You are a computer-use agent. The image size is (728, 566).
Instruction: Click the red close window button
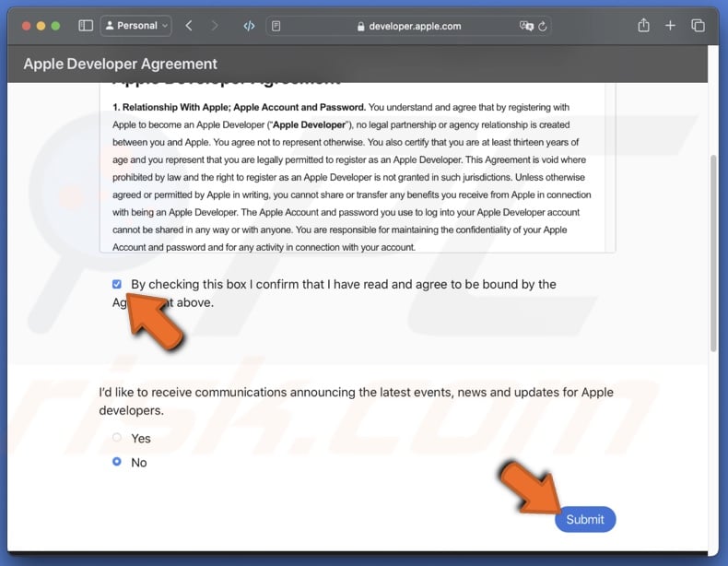click(27, 26)
